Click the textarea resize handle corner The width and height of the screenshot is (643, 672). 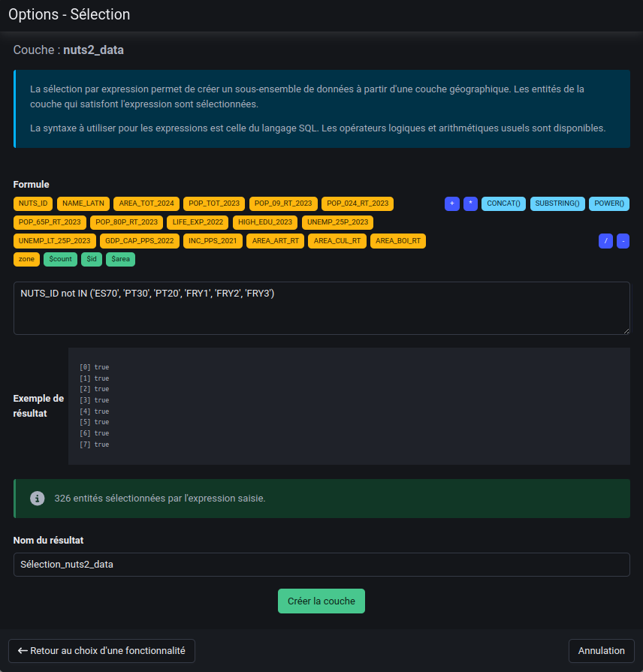(626, 330)
